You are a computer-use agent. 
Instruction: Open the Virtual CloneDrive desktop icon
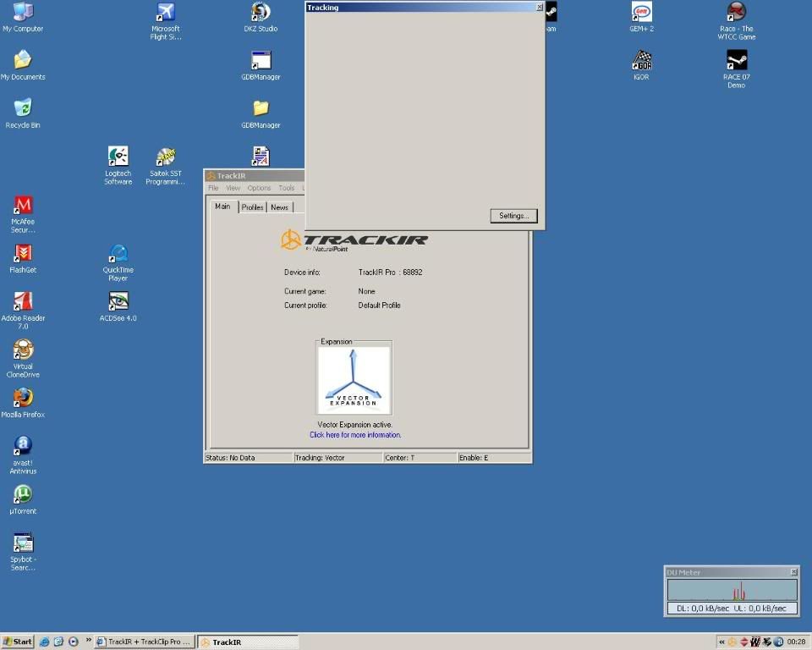coord(23,350)
